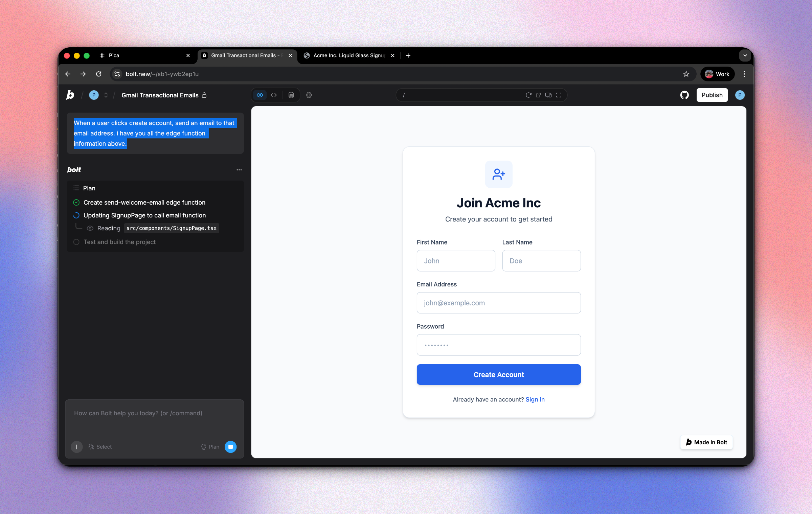This screenshot has height=514, width=812.
Task: Open the Sign in link
Action: pos(535,399)
